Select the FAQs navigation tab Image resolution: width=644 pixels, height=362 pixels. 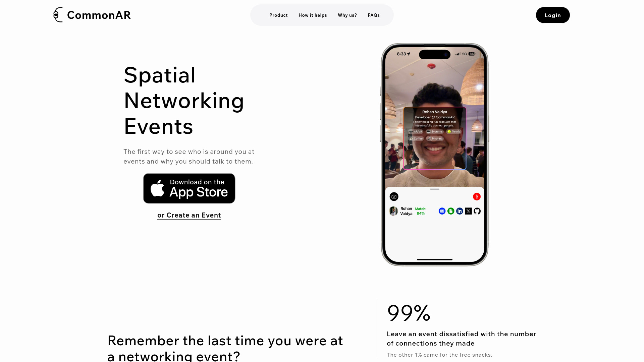374,15
